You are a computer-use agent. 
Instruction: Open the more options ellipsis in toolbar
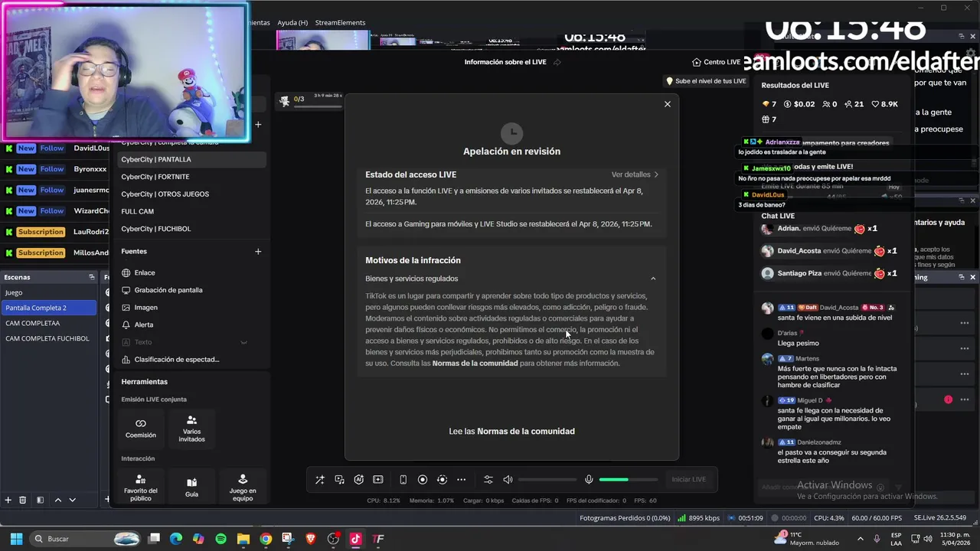461,479
